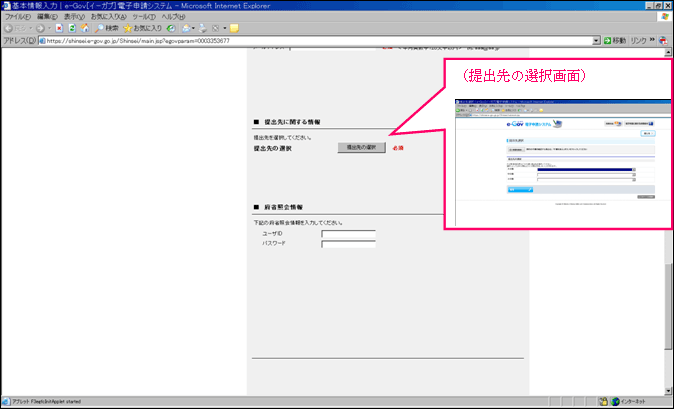
Task: Click the Mail icon in toolbar
Action: (187, 28)
